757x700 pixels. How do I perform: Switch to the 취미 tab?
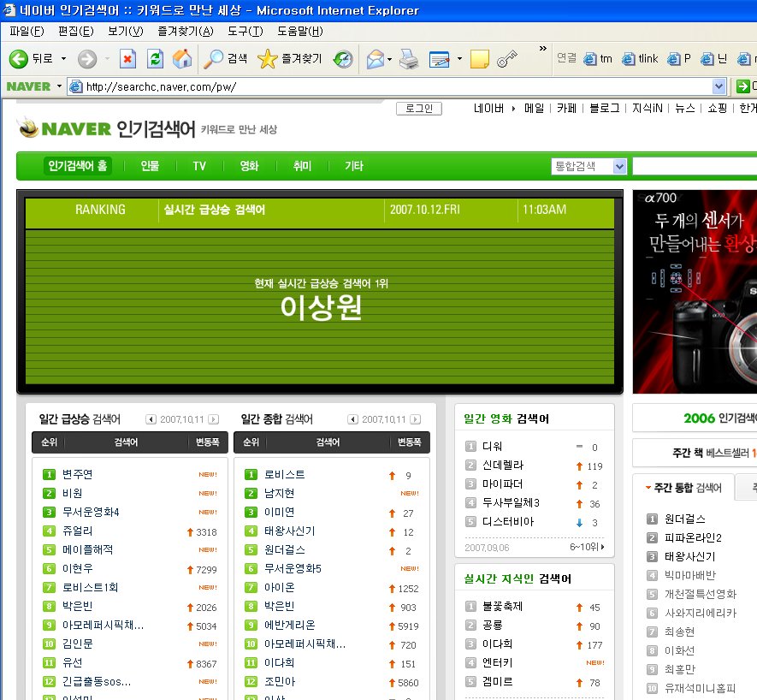(x=302, y=166)
